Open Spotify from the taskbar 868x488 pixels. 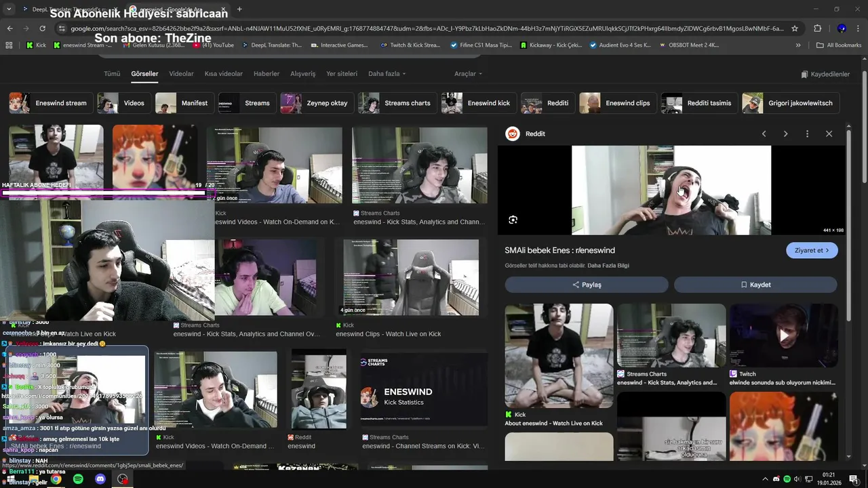[x=78, y=479]
